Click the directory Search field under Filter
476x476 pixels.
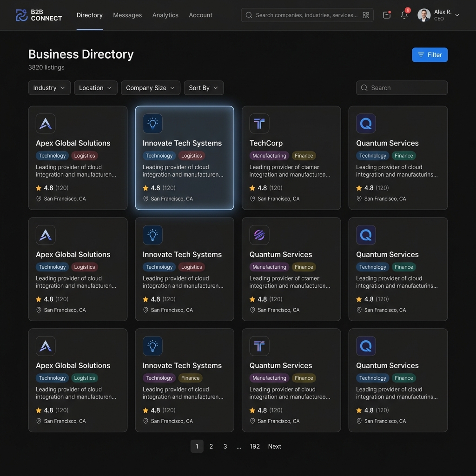(x=402, y=88)
